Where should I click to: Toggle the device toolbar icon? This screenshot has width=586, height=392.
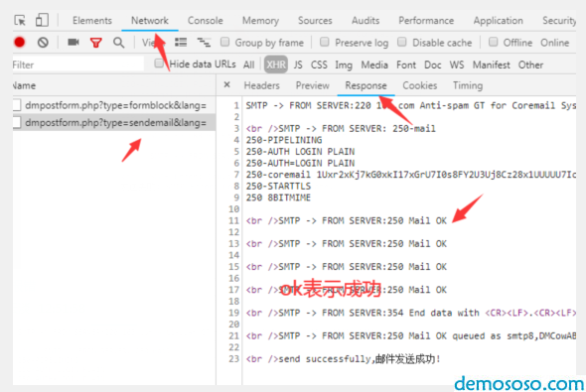(42, 20)
